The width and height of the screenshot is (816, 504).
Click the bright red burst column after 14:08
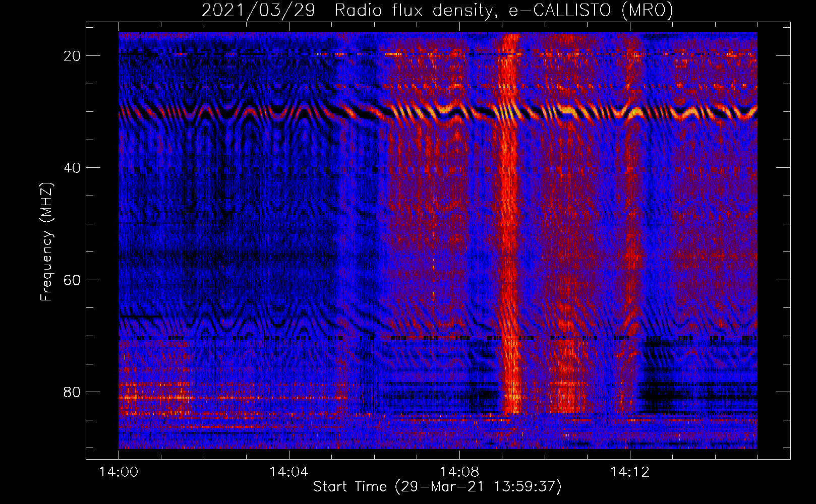click(x=510, y=224)
